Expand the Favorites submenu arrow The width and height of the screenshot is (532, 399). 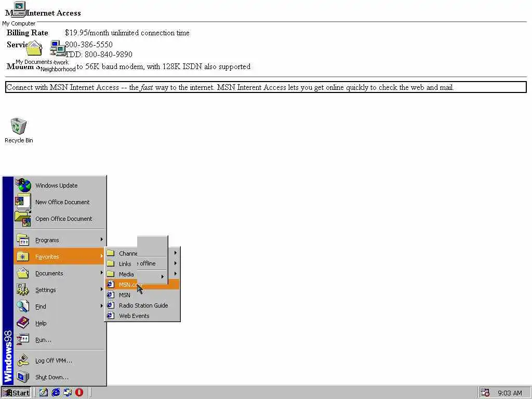[x=101, y=256]
